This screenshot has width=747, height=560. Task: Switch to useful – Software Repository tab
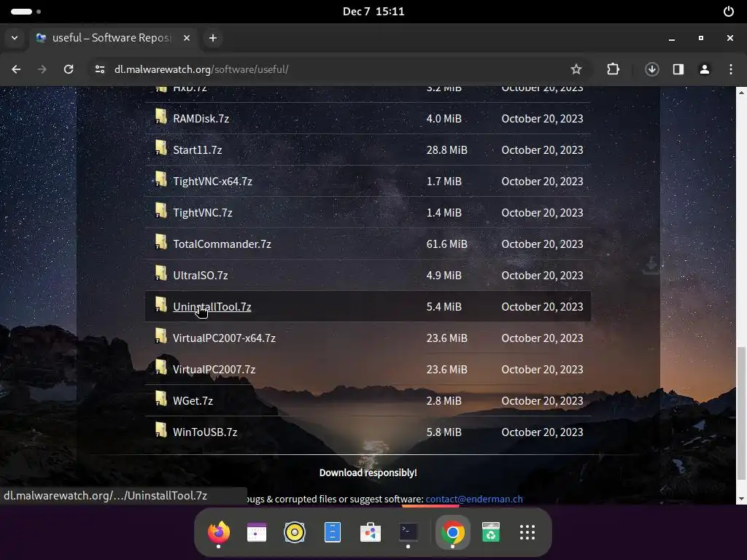[x=112, y=38]
